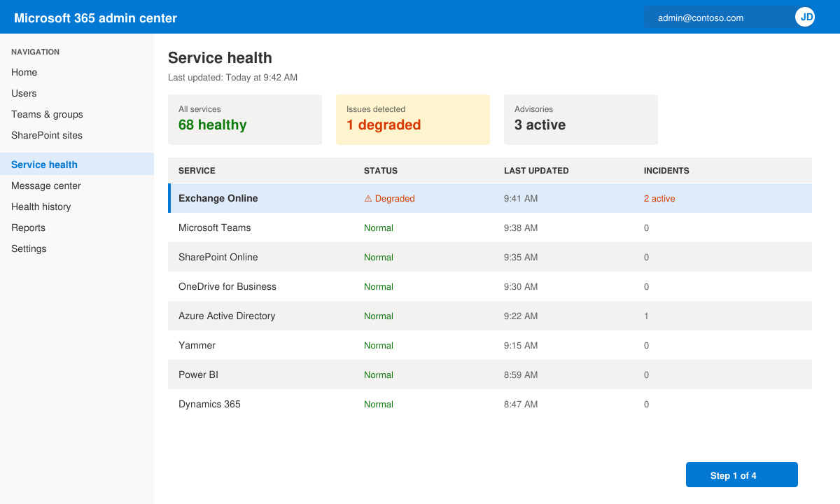
Task: Click the INCIDENTS column header
Action: (666, 171)
